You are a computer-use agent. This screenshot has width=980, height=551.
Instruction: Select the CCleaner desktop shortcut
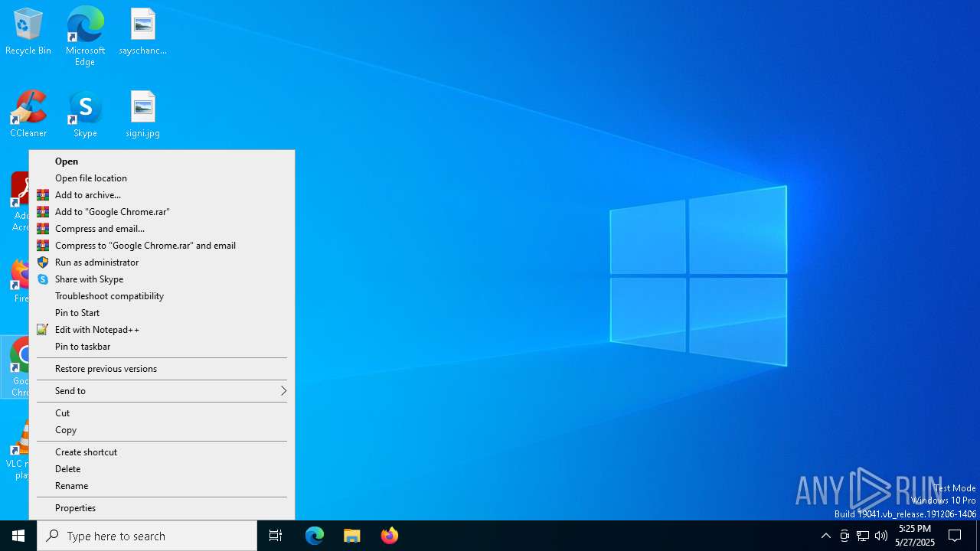(28, 114)
